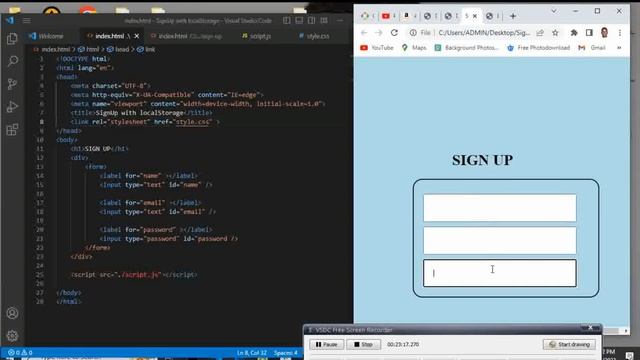Click the password input field
The image size is (640, 360).
500,273
